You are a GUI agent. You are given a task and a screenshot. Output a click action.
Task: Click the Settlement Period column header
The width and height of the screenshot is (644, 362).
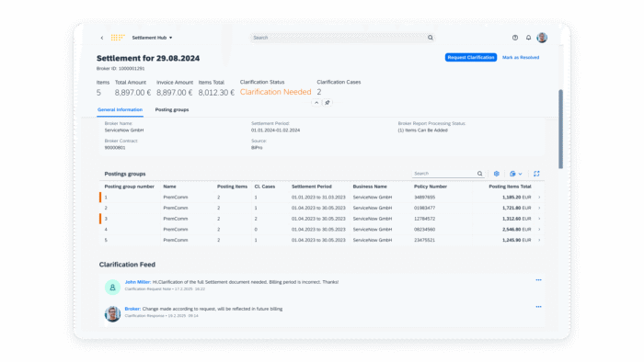312,187
